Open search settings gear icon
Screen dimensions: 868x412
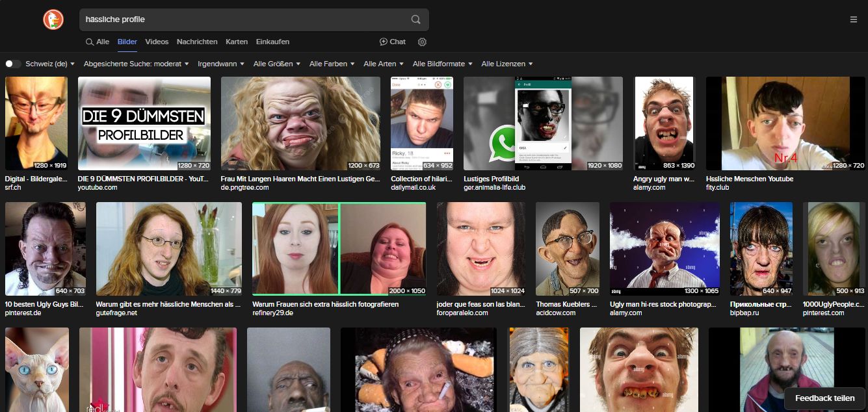coord(422,42)
